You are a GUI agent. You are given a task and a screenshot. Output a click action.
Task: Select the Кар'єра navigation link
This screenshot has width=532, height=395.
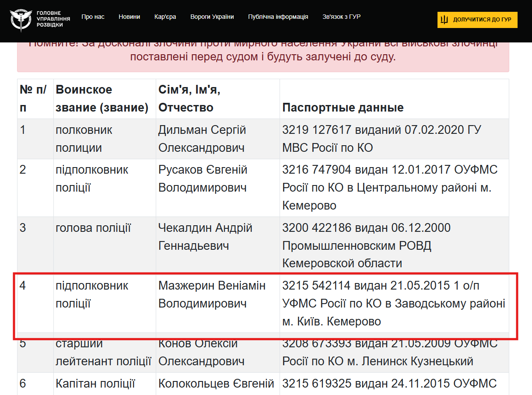164,17
